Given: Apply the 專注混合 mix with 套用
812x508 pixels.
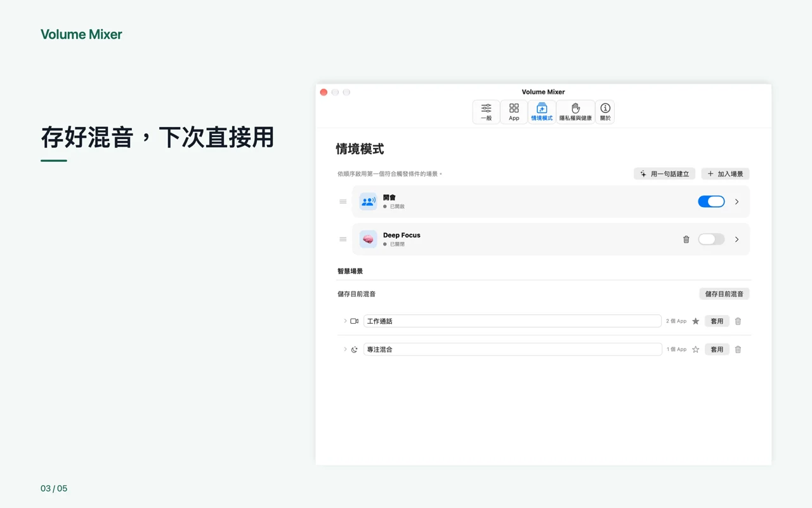Looking at the screenshot, I should 717,349.
